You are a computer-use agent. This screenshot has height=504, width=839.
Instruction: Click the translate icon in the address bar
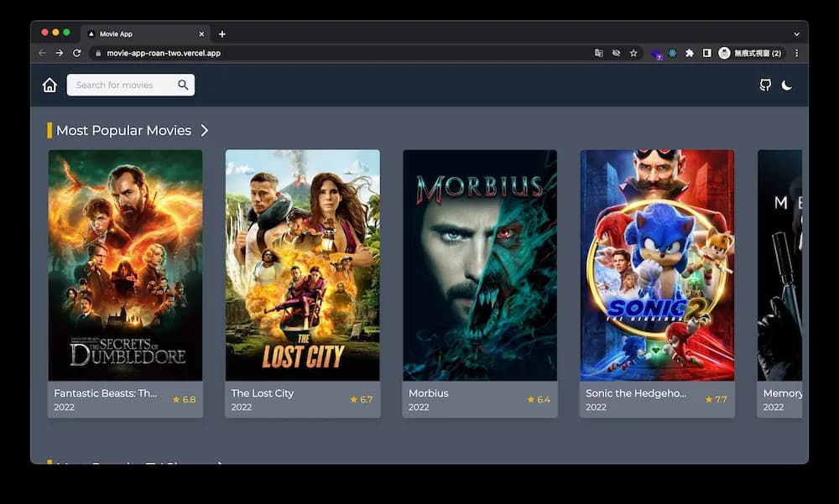(599, 52)
